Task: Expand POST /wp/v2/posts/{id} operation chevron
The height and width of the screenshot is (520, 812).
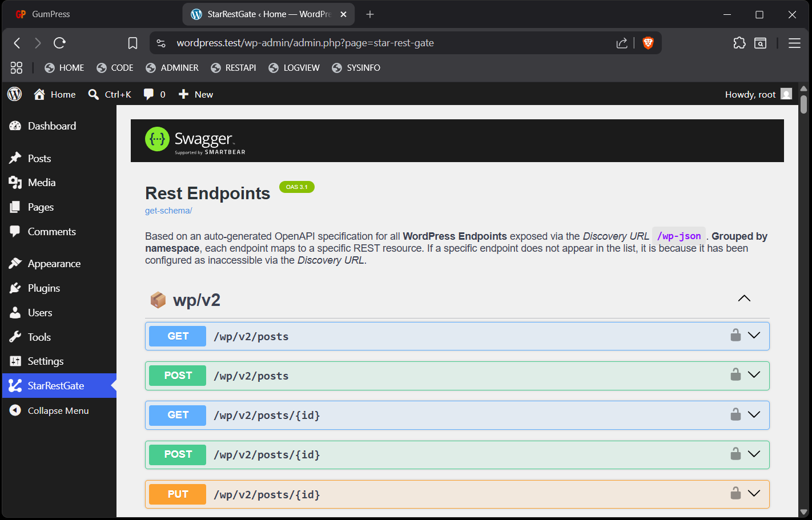Action: 754,454
